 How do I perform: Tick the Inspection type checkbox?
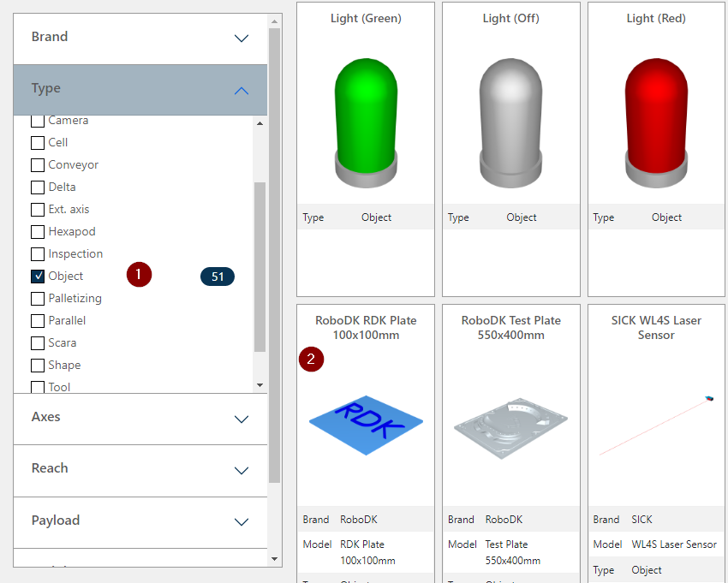click(38, 254)
